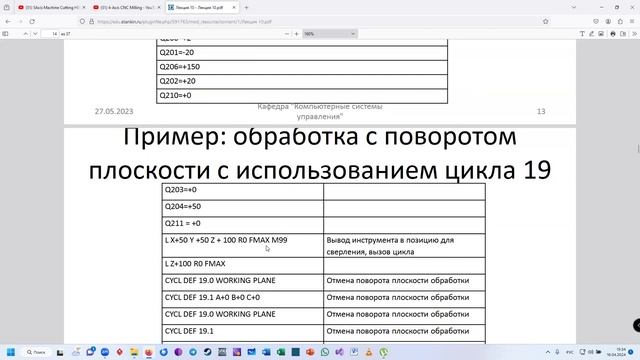Select the PDF draw tool
Screen dimensions: 640x360
click(x=591, y=34)
